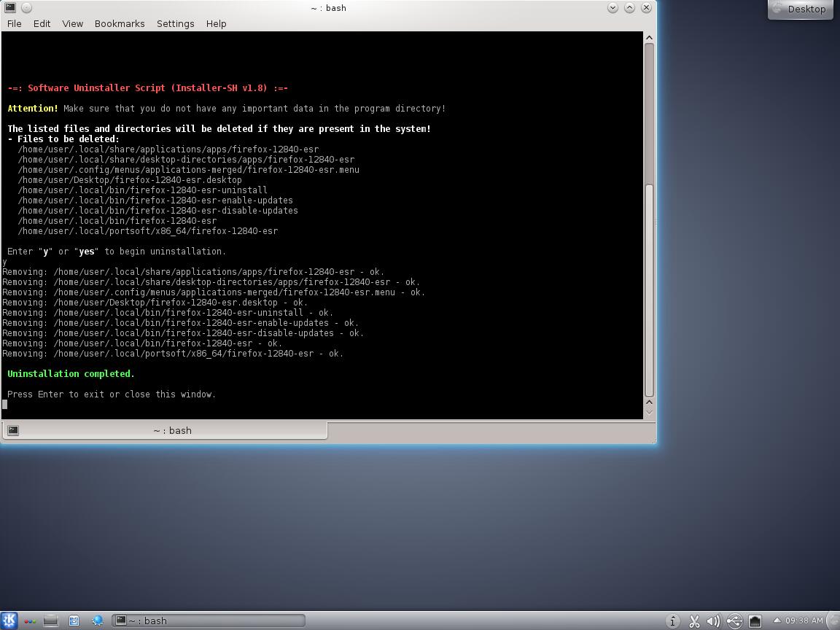The width and height of the screenshot is (840, 630).
Task: Click the scrollbar down arrow at bottom
Action: [x=649, y=413]
